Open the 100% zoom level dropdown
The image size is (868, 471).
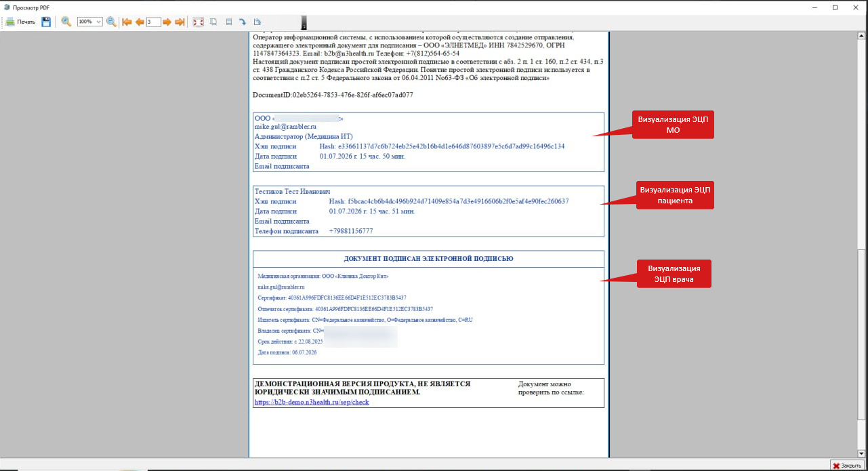[x=89, y=22]
